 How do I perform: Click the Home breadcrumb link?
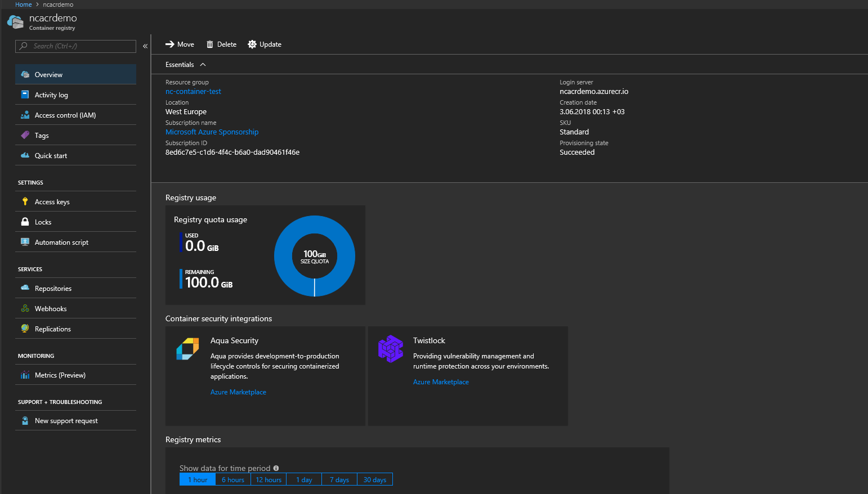coord(24,5)
